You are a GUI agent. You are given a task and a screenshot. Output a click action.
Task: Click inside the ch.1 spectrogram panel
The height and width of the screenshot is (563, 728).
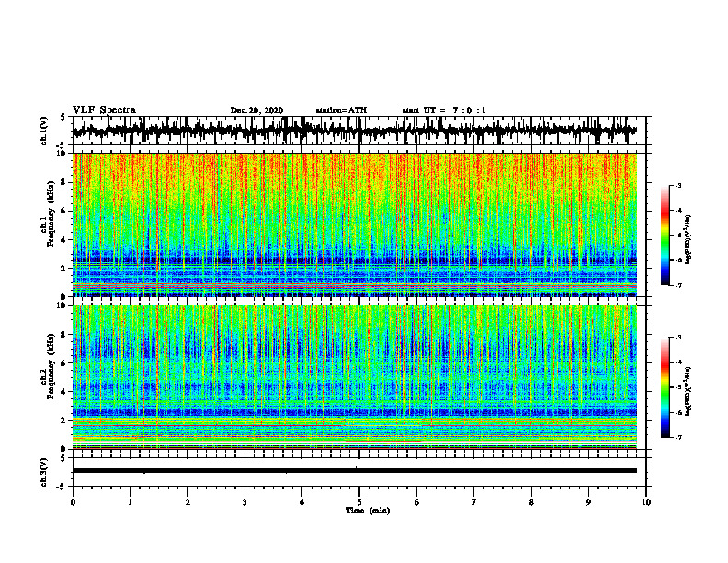[355, 224]
